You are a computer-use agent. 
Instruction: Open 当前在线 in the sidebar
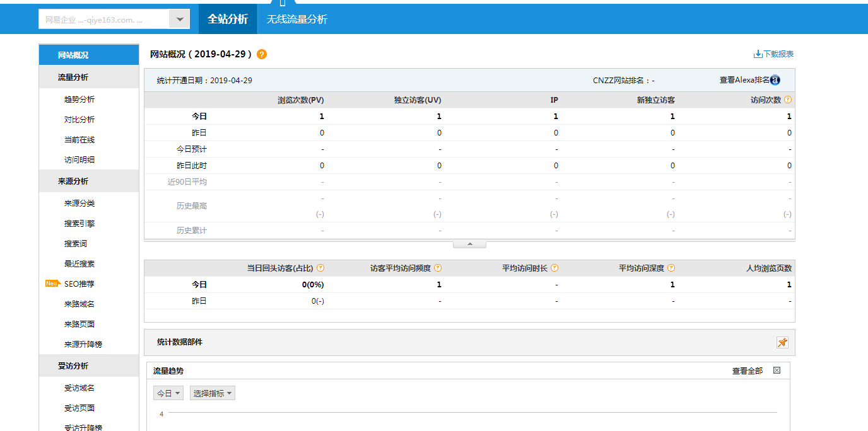point(79,140)
